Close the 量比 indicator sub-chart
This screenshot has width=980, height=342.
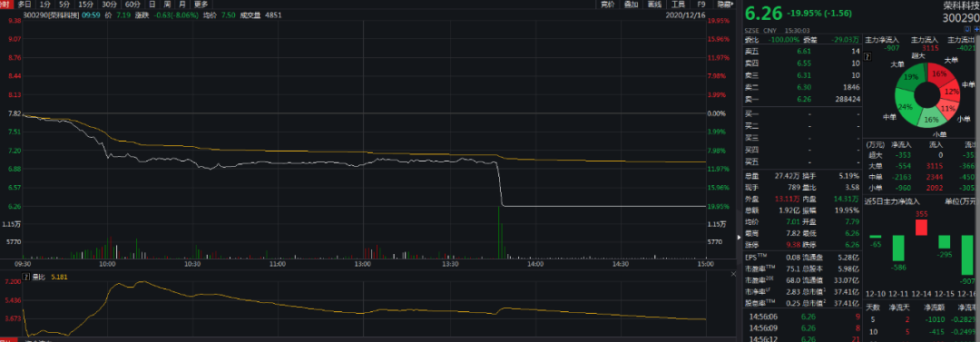(734, 275)
